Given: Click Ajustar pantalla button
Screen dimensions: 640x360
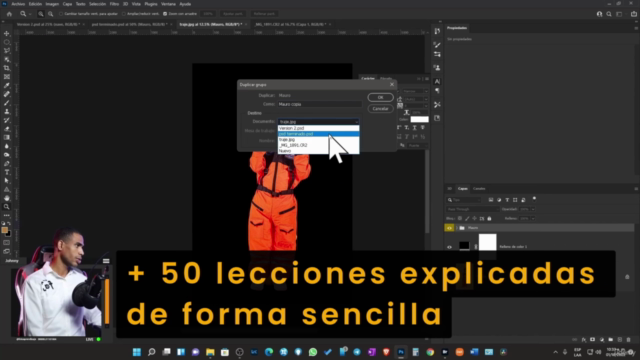Looking at the screenshot, I should click(x=233, y=14).
